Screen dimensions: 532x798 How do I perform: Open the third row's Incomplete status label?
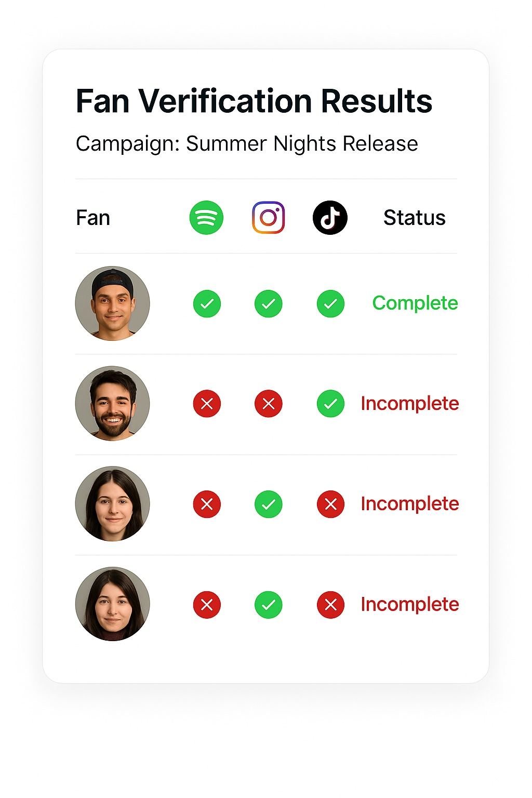click(x=409, y=504)
